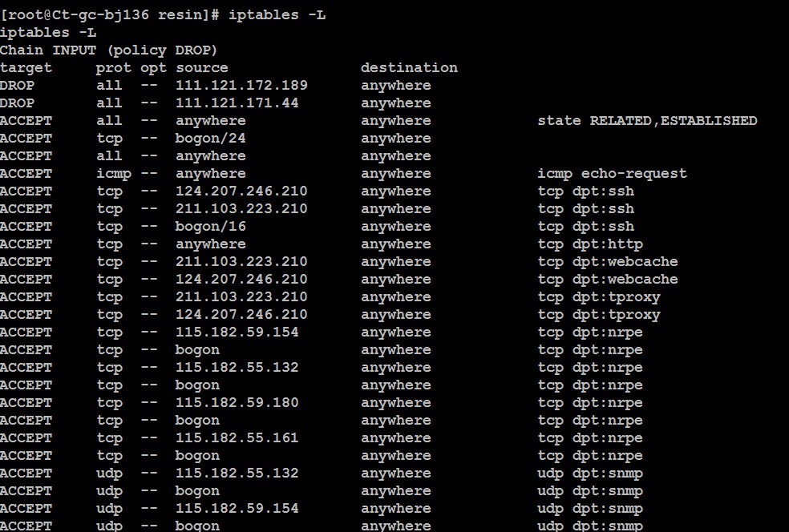789x532 pixels.
Task: Select the 'icmp' protocol entry
Action: (114, 174)
